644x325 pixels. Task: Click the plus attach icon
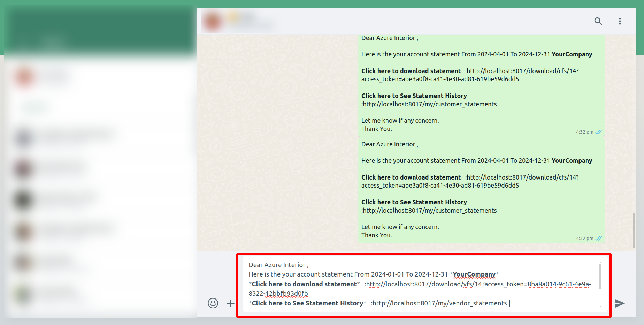click(x=231, y=303)
